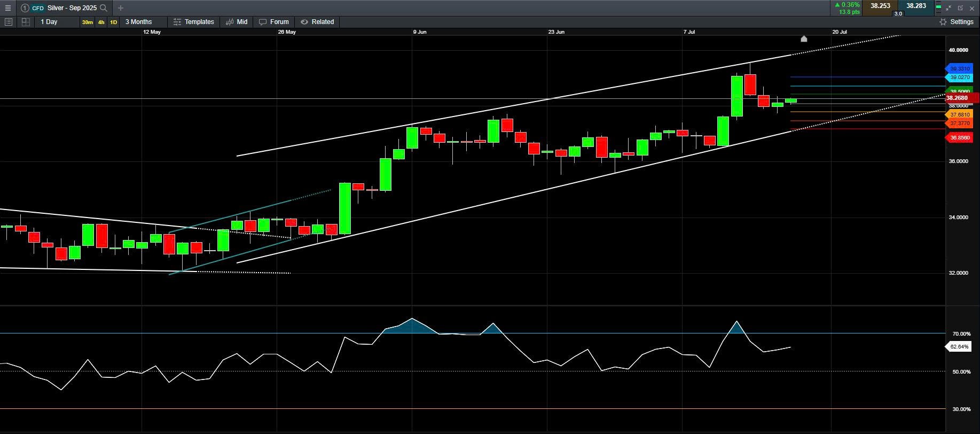Click the circled number 1 chart icon
Viewport: 980px width, 434px height.
tap(25, 8)
